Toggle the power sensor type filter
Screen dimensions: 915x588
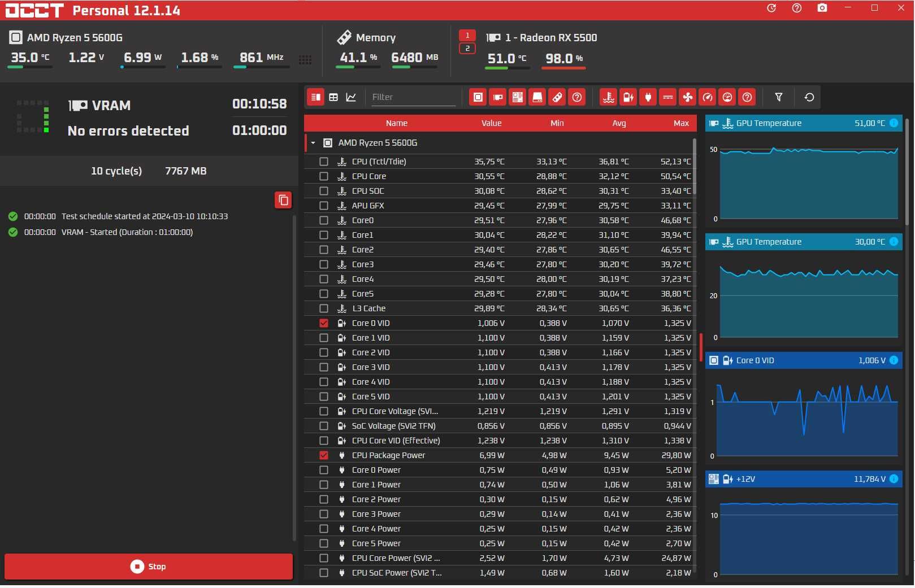click(648, 97)
